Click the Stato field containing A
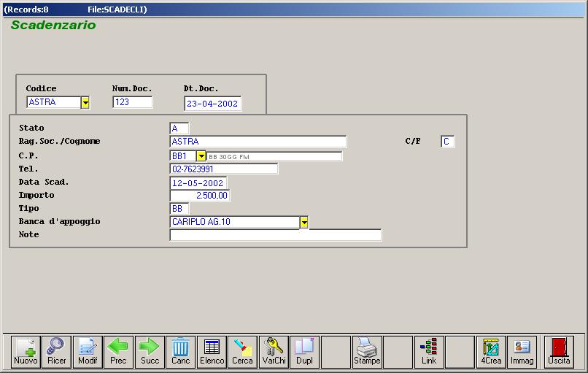Screen dimensions: 588x373 click(x=179, y=128)
